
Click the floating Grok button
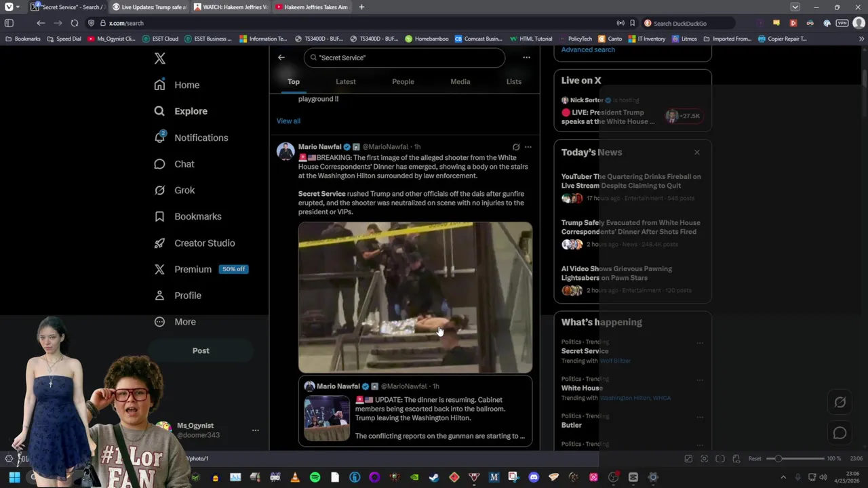point(840,402)
